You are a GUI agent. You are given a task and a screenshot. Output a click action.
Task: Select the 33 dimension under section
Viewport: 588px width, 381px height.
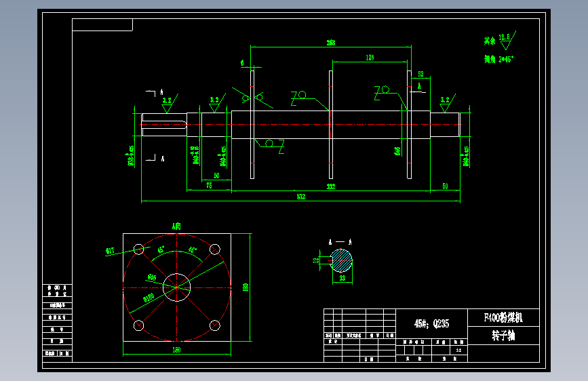[342, 278]
